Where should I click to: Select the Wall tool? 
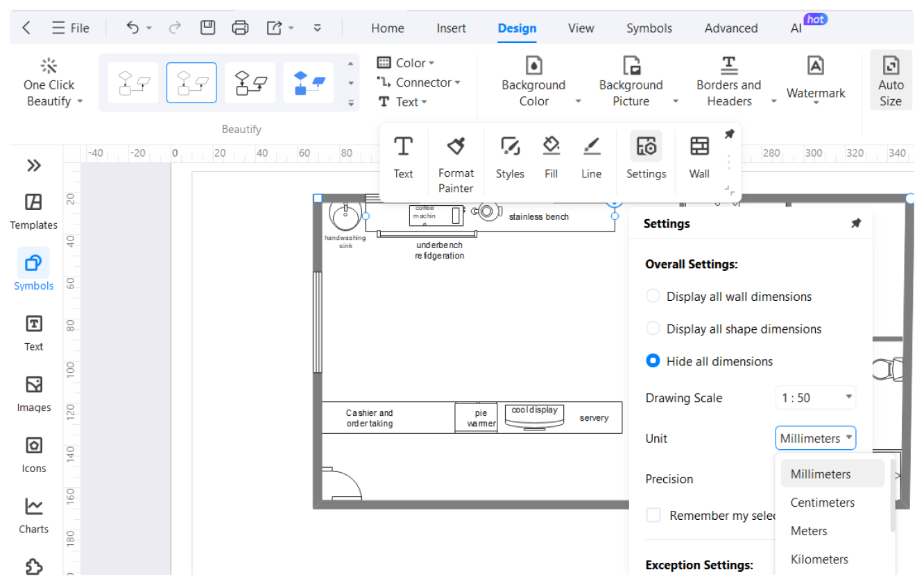(x=699, y=157)
